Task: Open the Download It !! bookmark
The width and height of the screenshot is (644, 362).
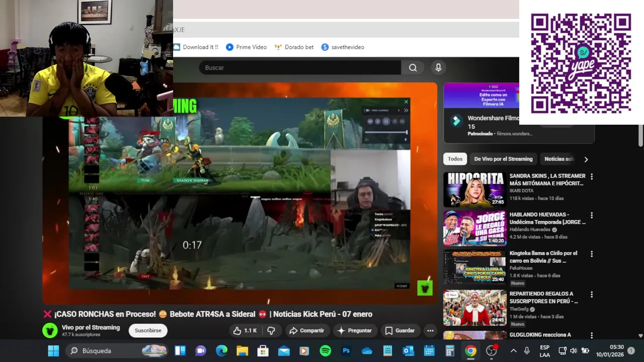Action: 196,47
